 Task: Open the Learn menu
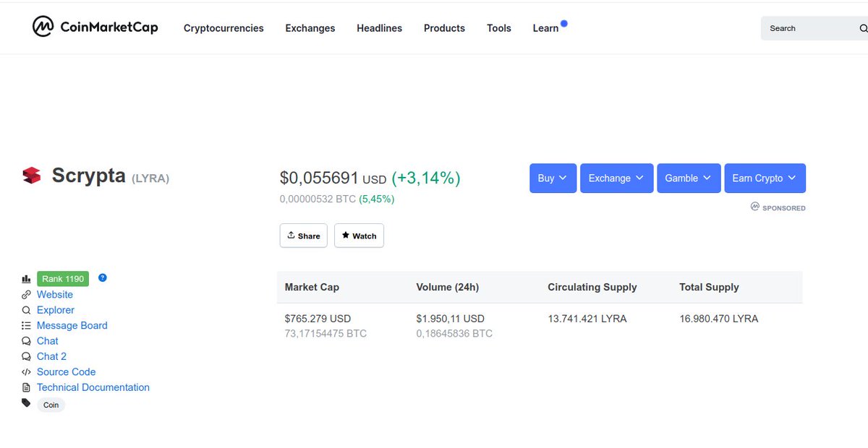coord(545,28)
